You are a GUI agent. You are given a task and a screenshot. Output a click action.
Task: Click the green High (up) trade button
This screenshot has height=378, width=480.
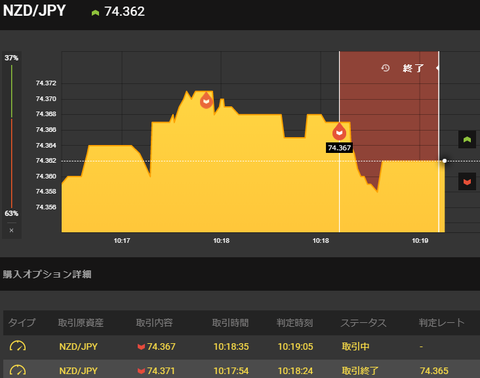(x=467, y=139)
